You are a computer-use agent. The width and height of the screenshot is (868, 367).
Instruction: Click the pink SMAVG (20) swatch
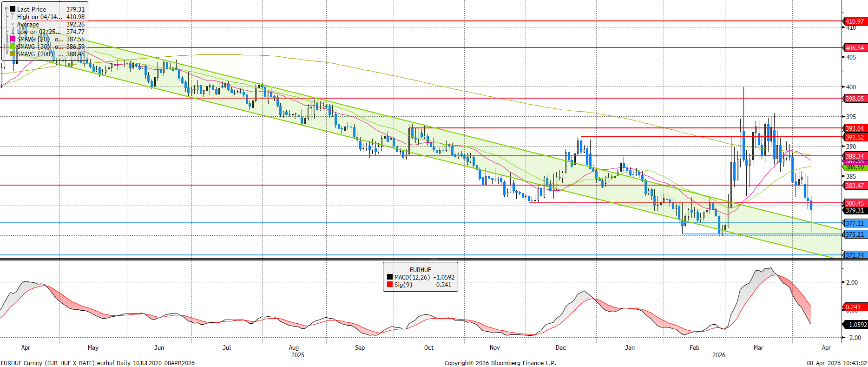(13, 39)
